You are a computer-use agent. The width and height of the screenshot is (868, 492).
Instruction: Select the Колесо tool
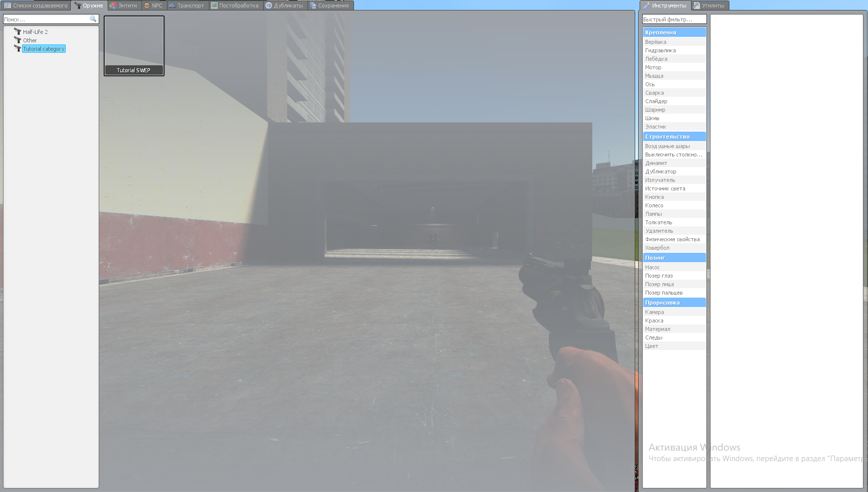[674, 205]
